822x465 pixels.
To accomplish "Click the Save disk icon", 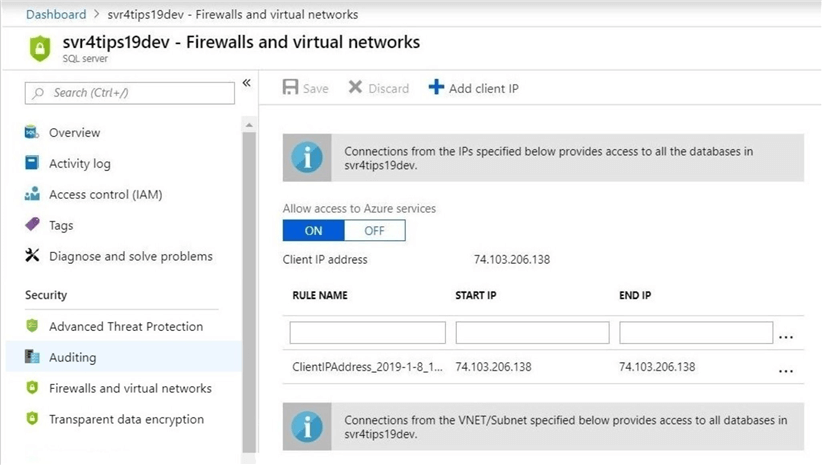I will [x=290, y=88].
